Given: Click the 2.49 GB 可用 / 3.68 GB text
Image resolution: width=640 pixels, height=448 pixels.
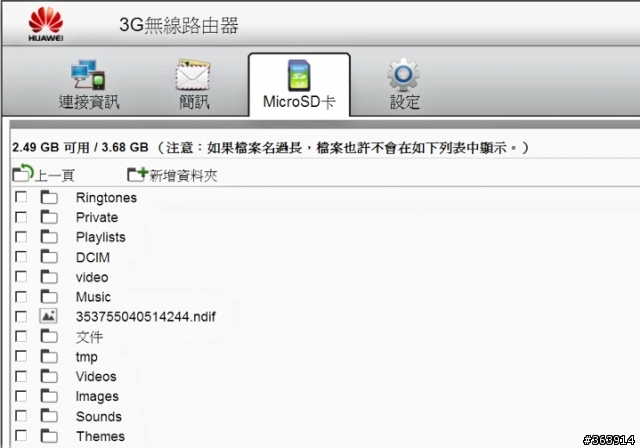Looking at the screenshot, I should tap(80, 147).
